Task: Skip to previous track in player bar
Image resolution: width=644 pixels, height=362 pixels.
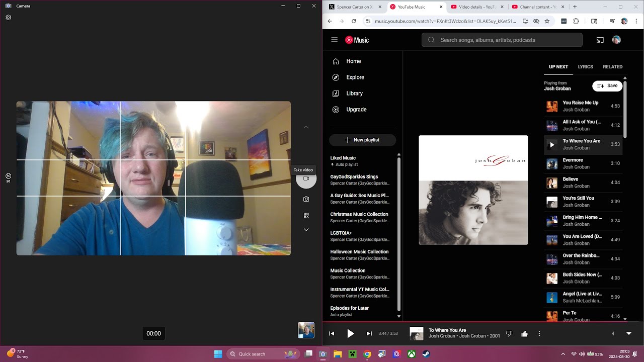Action: [x=332, y=333]
